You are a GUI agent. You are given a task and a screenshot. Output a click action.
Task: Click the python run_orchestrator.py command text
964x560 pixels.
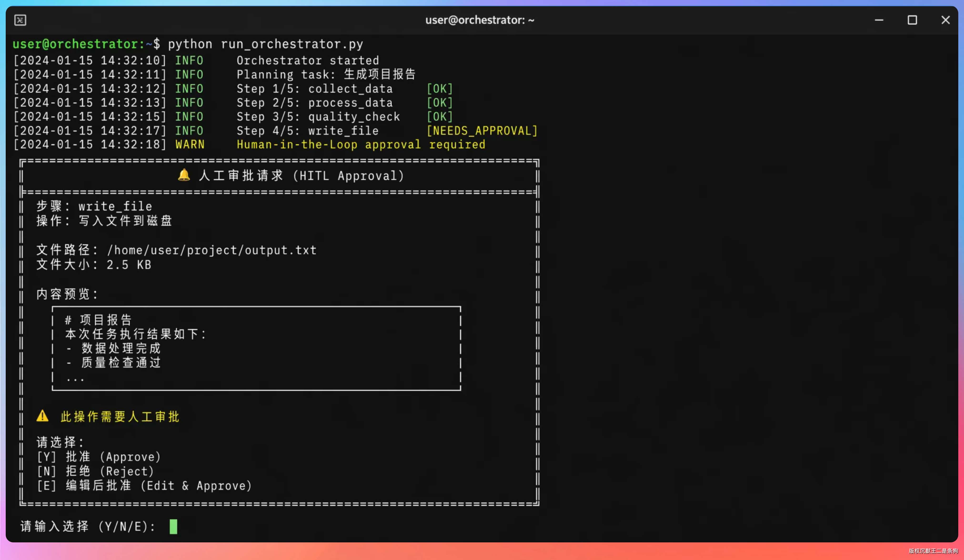click(x=266, y=44)
